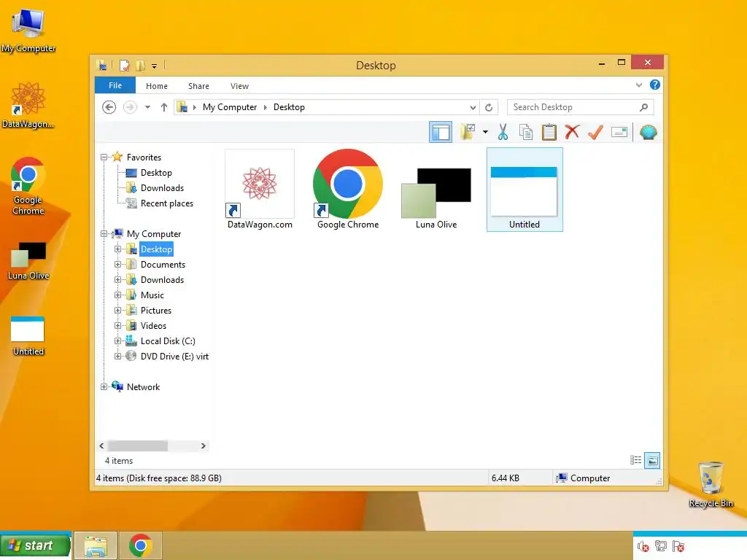The height and width of the screenshot is (560, 747).
Task: Open the address bar history dropdown
Action: click(x=473, y=108)
